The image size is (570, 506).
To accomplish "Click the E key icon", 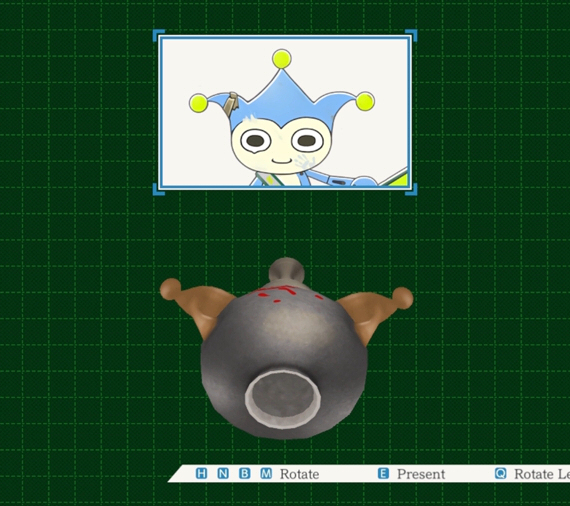I will (x=383, y=474).
